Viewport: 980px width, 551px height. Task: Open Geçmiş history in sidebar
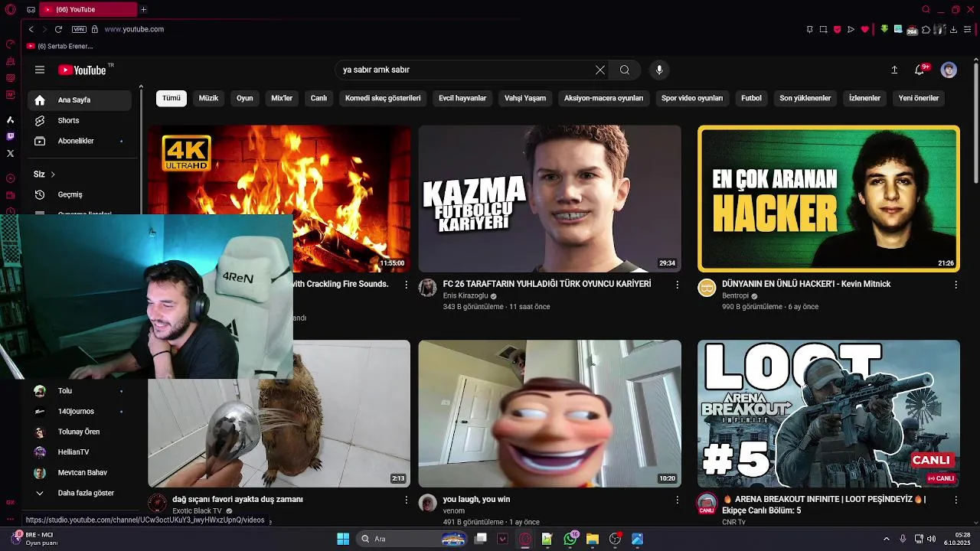[80, 194]
